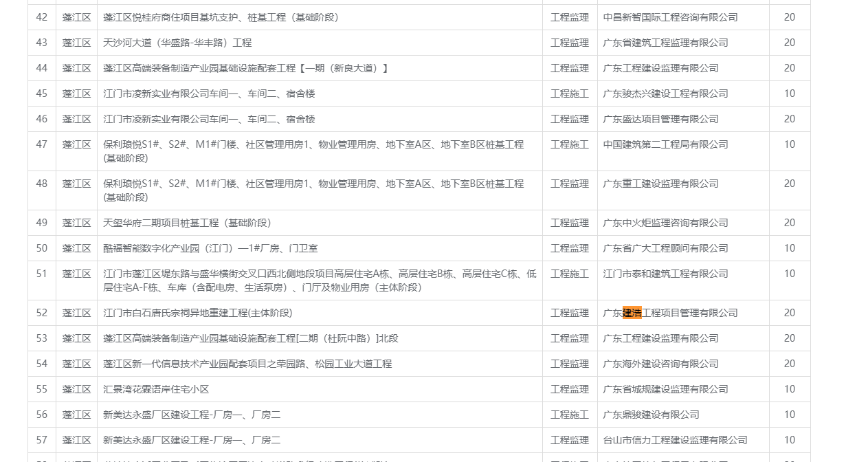Click company 广东重工建设监理有限公司

660,184
